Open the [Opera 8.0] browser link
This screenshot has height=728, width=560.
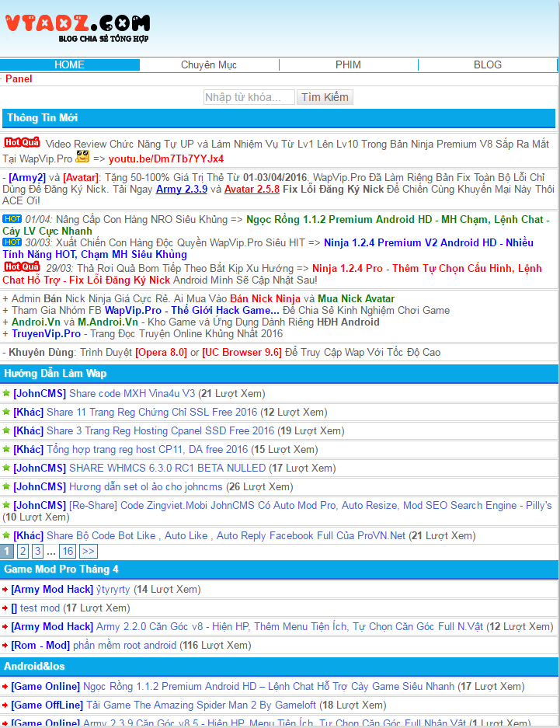(x=161, y=353)
